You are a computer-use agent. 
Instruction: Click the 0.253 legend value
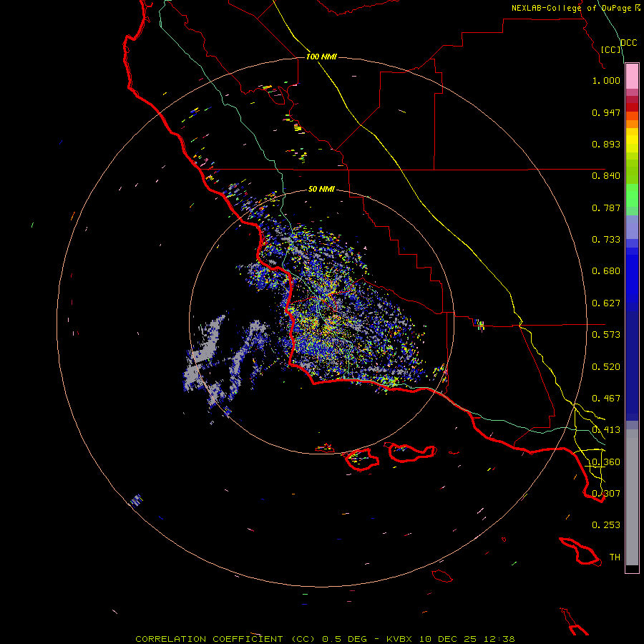[x=606, y=525]
